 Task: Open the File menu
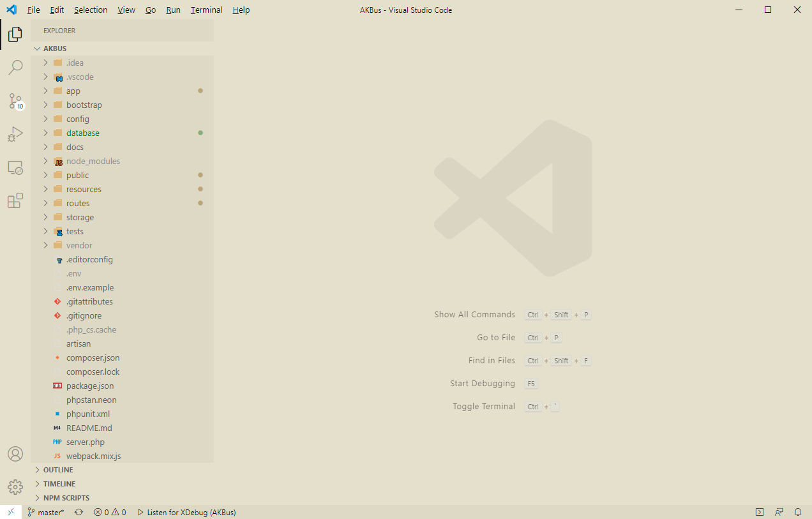34,10
